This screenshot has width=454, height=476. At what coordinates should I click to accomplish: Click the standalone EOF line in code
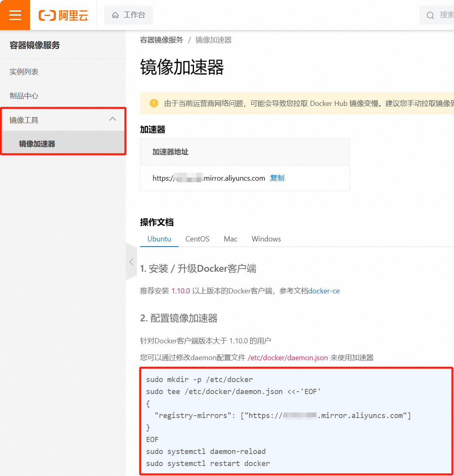[152, 440]
